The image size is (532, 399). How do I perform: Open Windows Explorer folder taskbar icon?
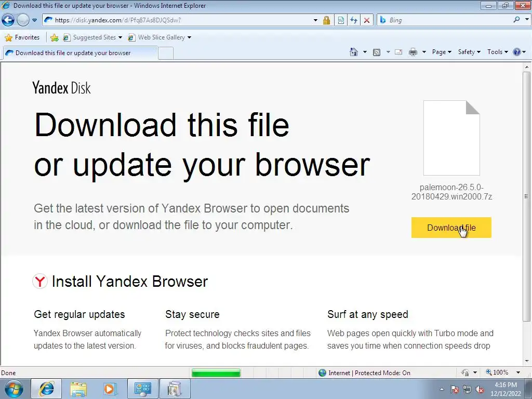pos(78,389)
